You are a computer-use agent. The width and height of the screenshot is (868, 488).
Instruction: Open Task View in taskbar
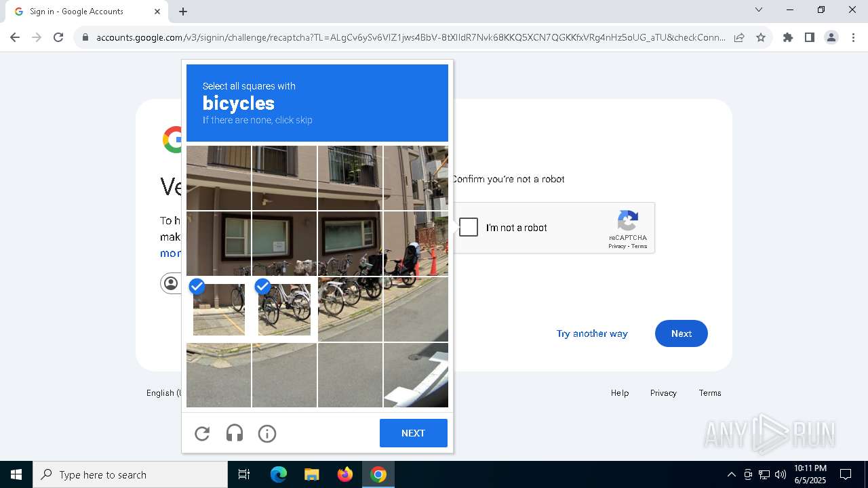(x=244, y=474)
